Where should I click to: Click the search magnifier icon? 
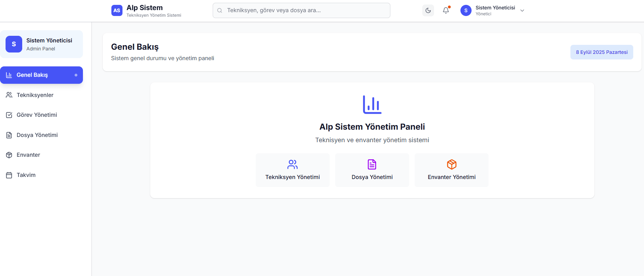pos(220,10)
